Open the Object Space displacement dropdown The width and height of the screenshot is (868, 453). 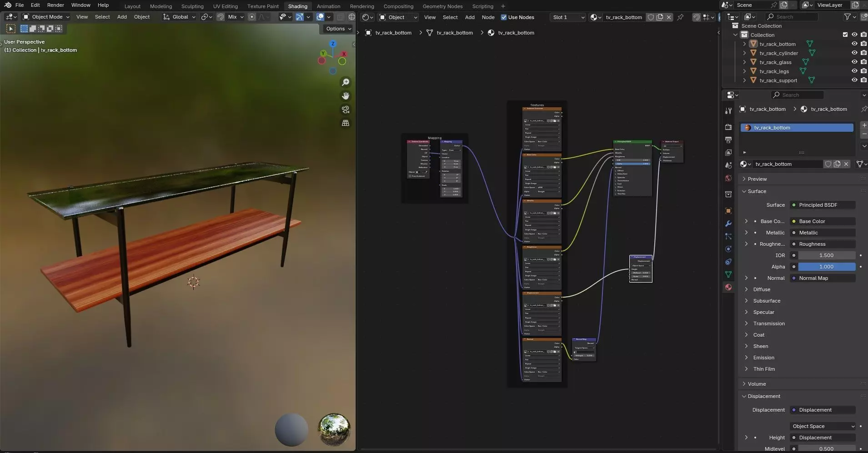click(823, 426)
